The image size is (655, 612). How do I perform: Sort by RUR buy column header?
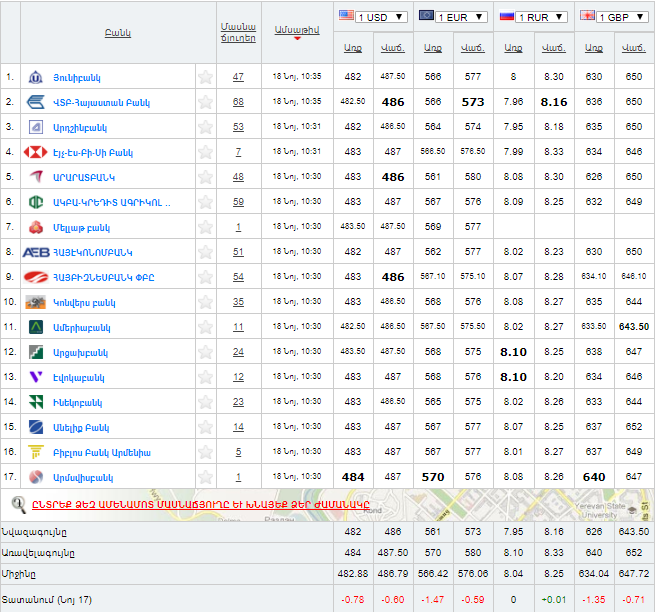513,48
